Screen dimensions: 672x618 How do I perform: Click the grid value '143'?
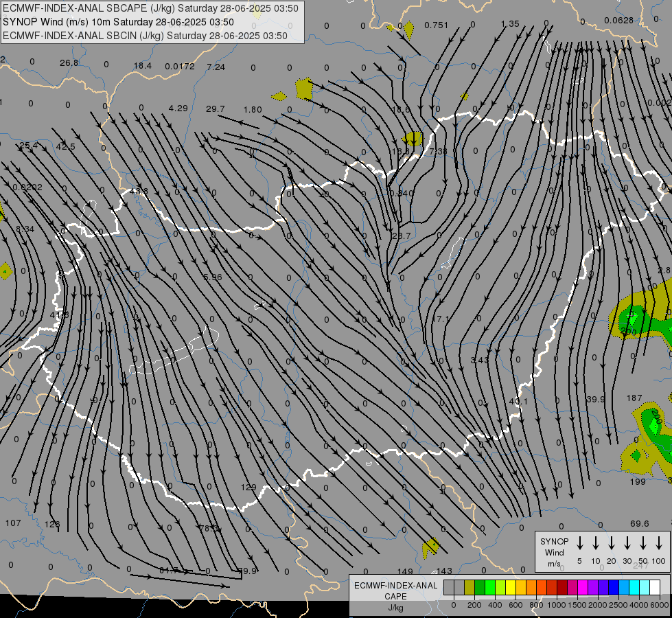[x=444, y=571]
